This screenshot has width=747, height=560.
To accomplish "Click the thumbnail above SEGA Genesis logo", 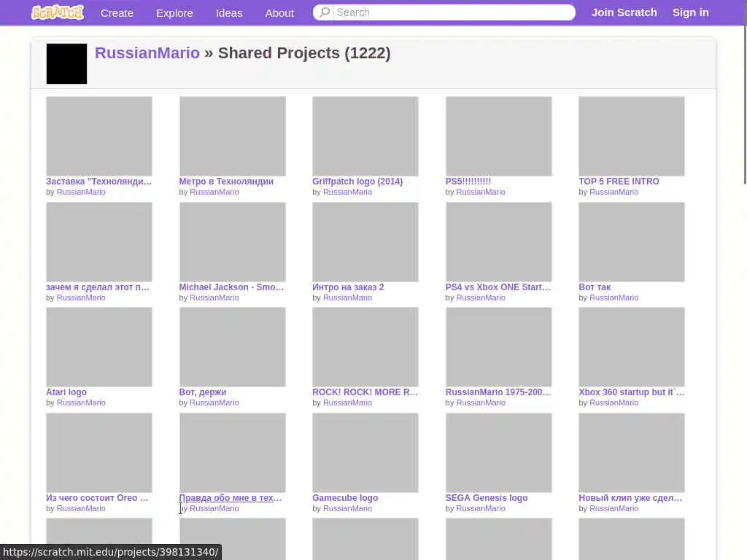I will [x=499, y=452].
